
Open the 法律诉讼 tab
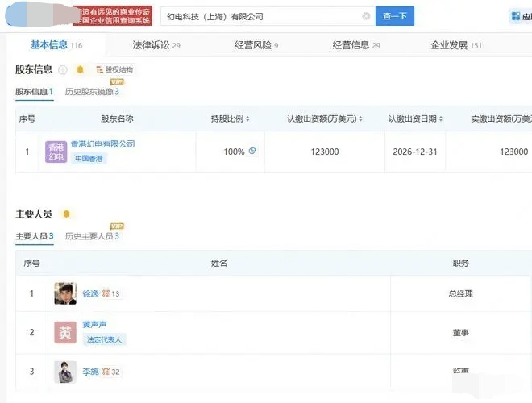point(156,45)
